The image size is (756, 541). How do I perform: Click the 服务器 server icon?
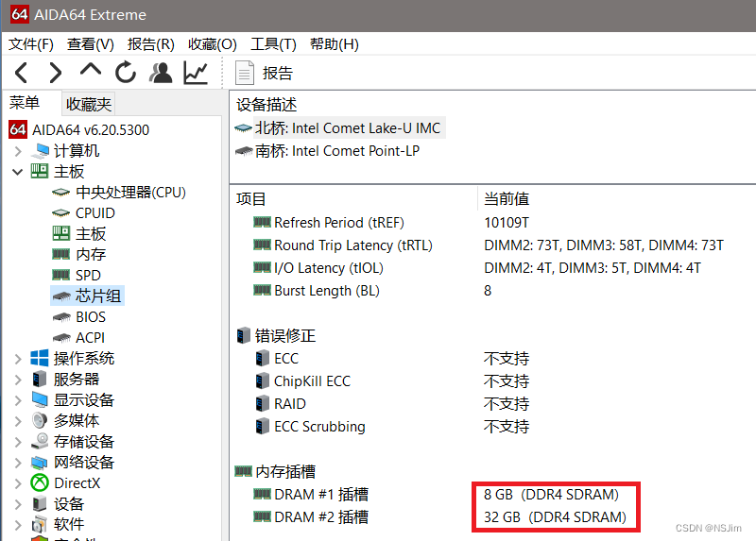(x=40, y=380)
